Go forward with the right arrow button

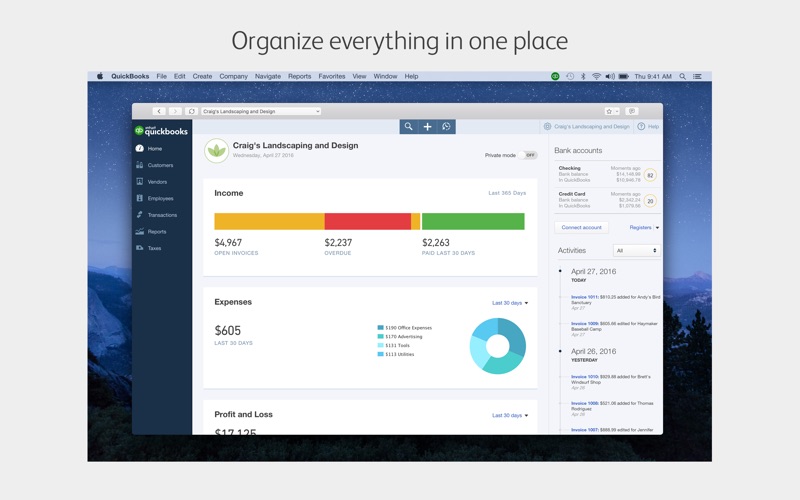click(175, 111)
